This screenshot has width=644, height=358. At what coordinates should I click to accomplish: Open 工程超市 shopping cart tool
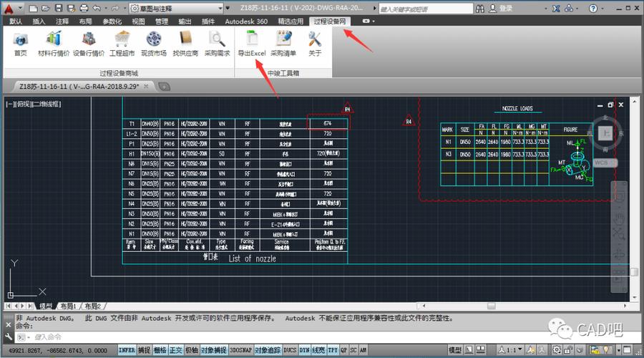122,45
